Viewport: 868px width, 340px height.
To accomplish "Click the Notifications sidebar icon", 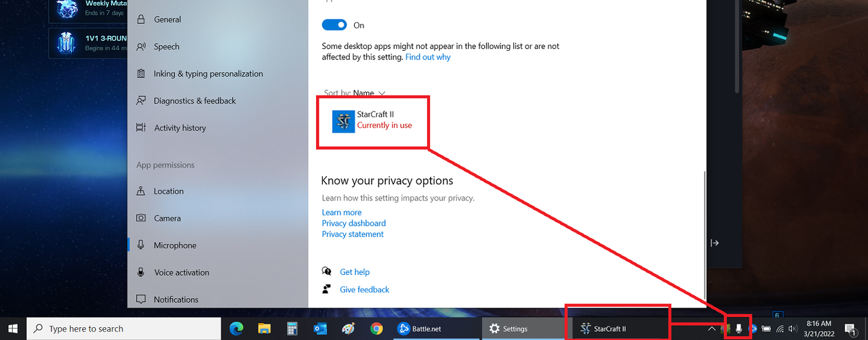I will point(140,299).
